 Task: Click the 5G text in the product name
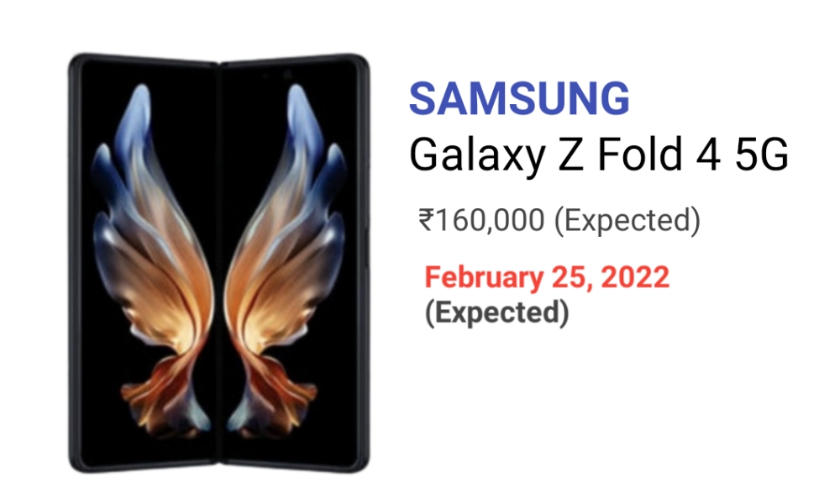tap(762, 155)
